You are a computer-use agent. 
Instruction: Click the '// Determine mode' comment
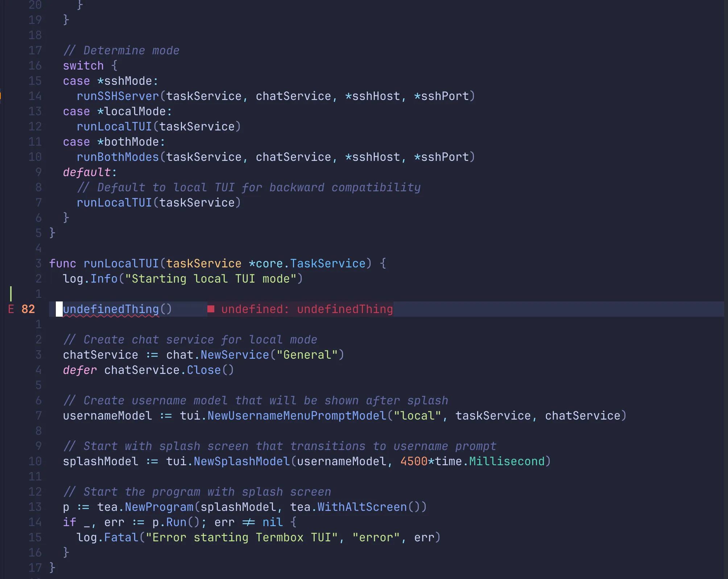pyautogui.click(x=121, y=50)
